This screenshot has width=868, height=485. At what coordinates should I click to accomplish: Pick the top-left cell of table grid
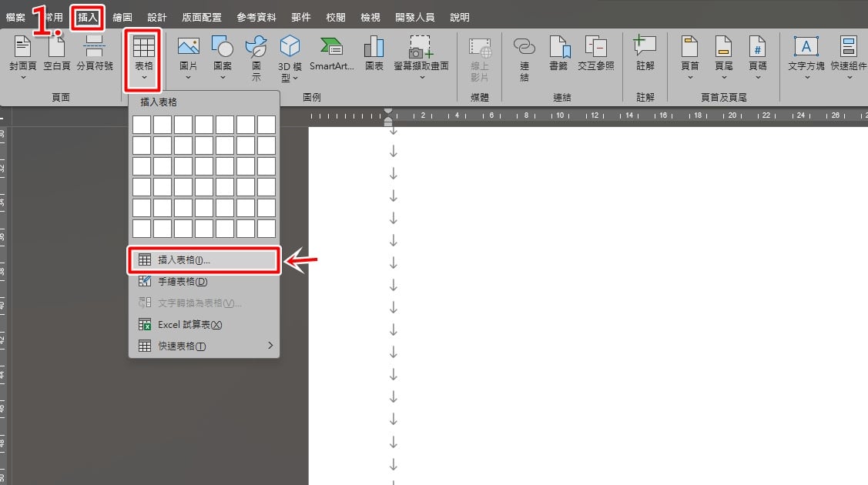click(142, 125)
